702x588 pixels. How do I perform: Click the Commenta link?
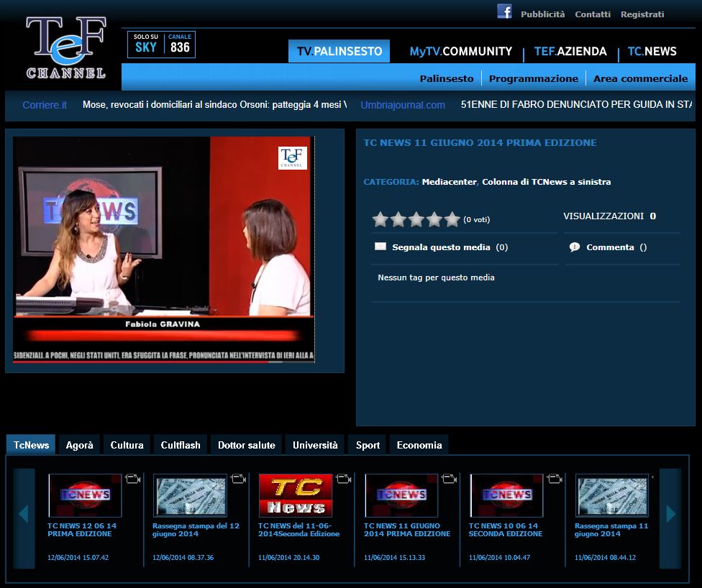coord(610,247)
